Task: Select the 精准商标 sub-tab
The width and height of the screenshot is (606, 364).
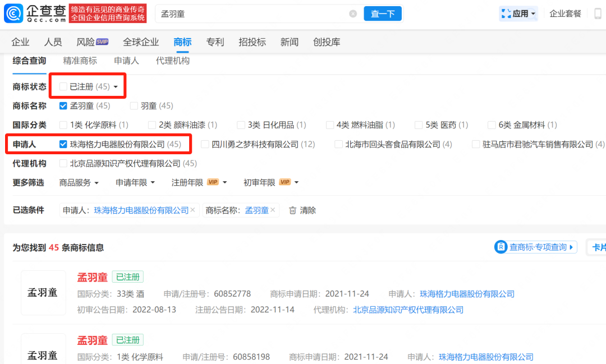Action: point(80,61)
